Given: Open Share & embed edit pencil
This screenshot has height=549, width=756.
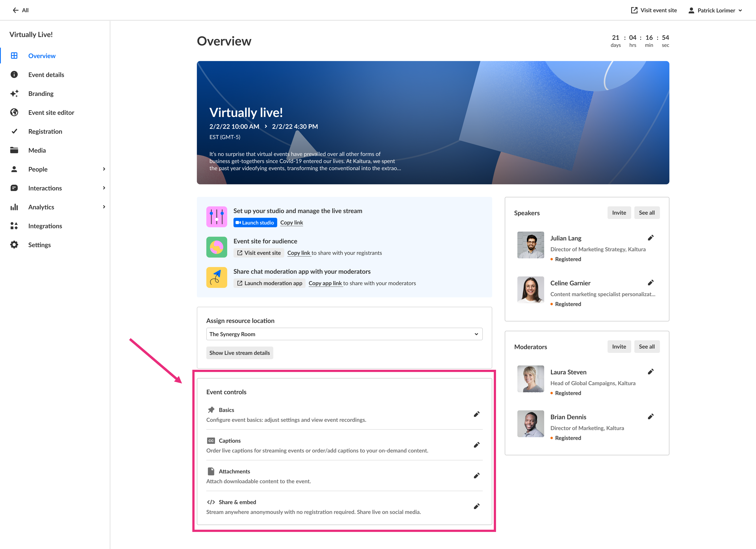Looking at the screenshot, I should [x=476, y=506].
